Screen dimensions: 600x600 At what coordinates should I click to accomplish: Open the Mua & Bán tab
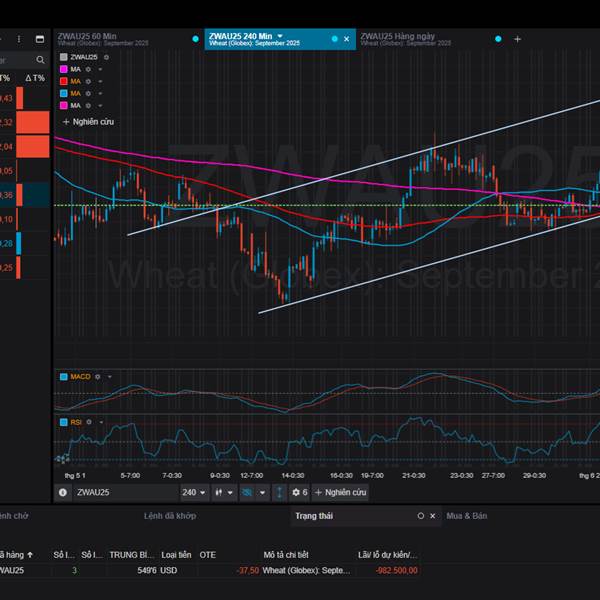click(x=466, y=516)
